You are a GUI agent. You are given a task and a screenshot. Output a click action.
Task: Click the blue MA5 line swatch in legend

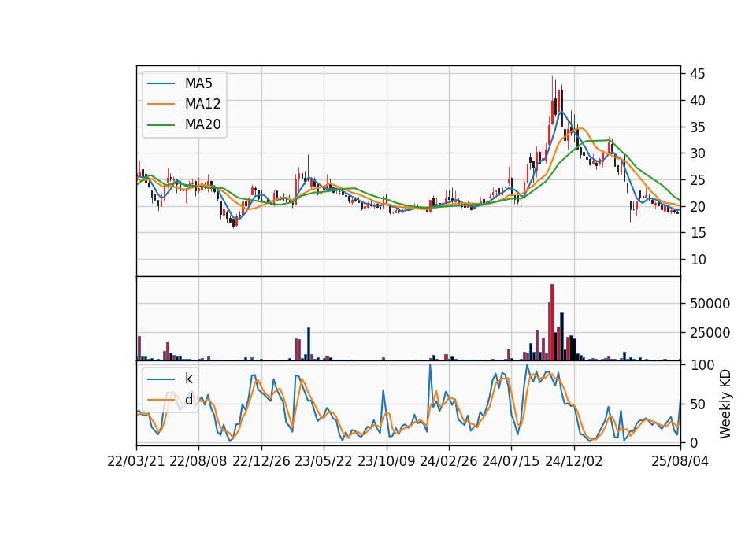[161, 83]
